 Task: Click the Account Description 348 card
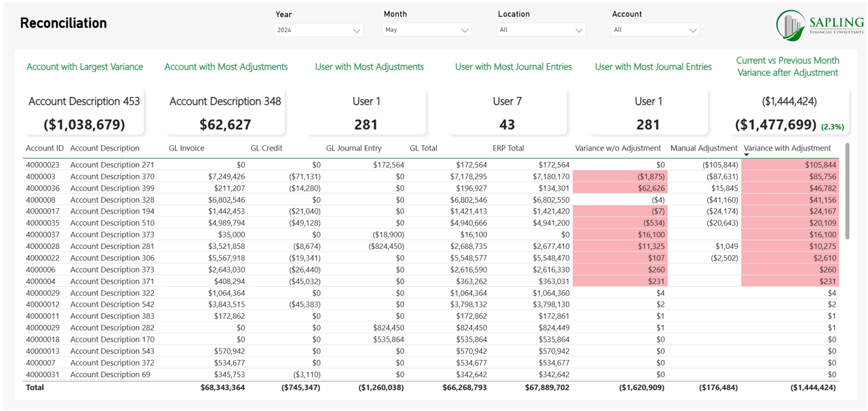(x=225, y=113)
